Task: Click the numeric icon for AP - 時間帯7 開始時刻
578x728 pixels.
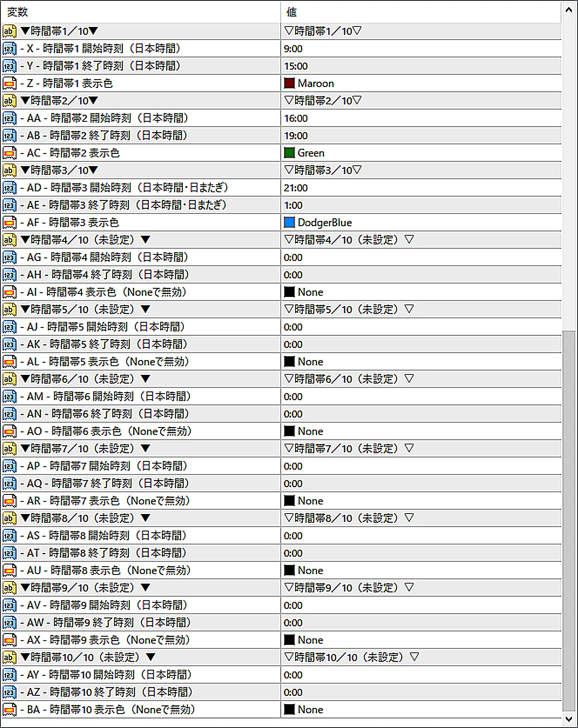Action: pos(10,466)
